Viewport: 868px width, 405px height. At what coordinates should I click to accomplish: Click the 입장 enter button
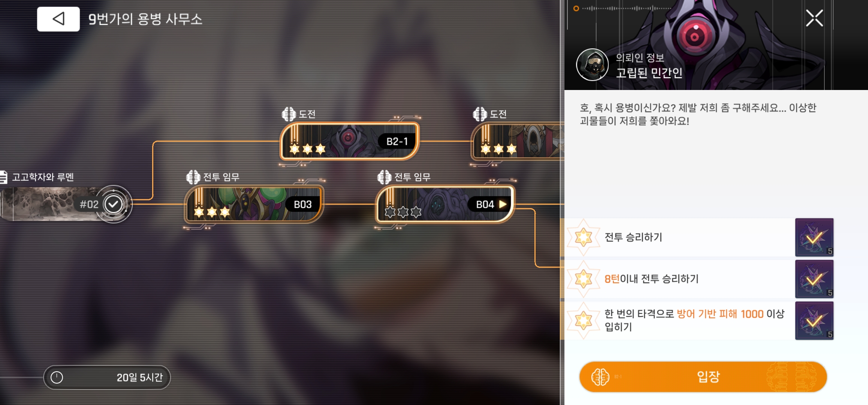pyautogui.click(x=703, y=376)
